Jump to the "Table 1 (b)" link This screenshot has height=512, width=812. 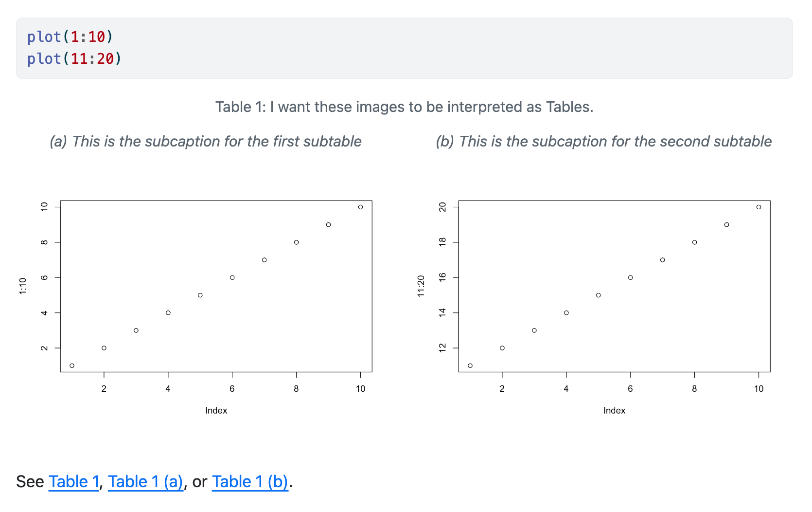coord(250,481)
